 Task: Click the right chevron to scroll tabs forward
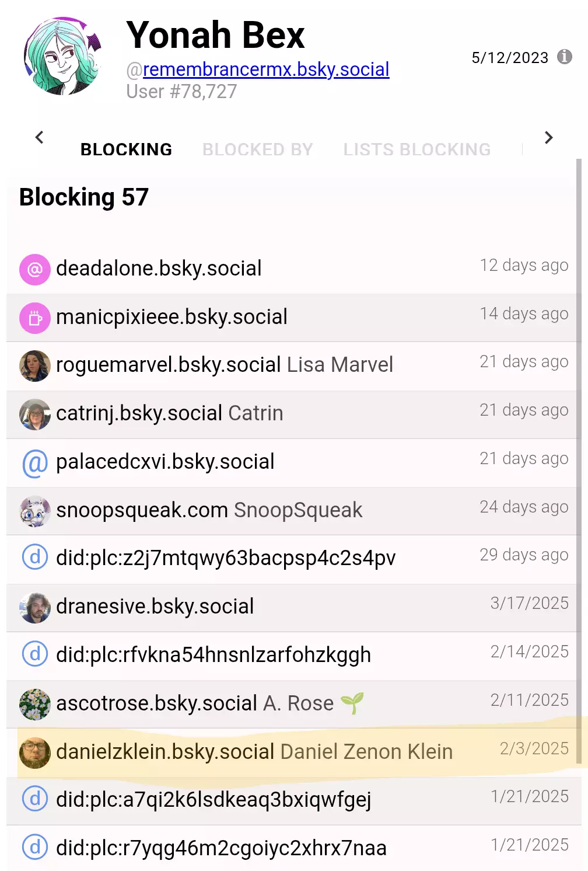click(548, 138)
